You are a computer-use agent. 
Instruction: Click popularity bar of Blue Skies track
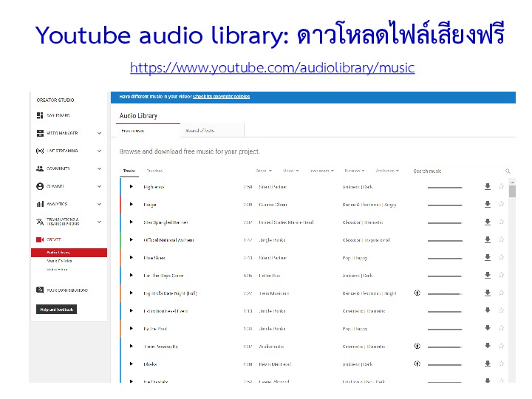click(445, 258)
